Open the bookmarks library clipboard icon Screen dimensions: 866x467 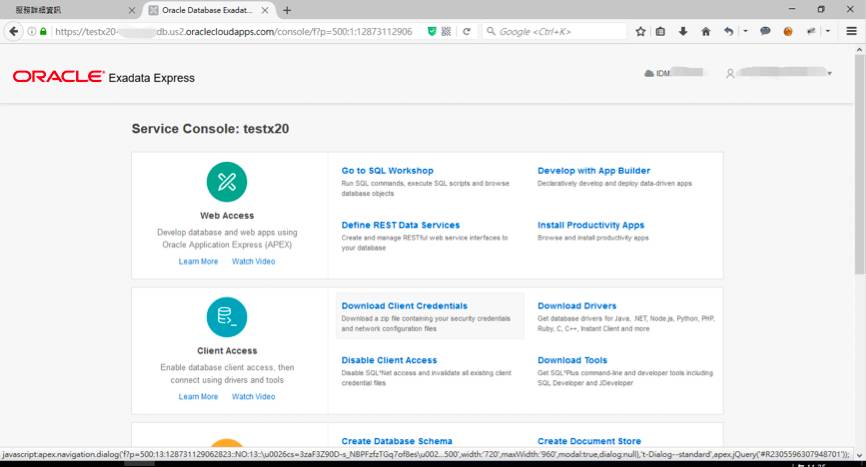point(661,31)
